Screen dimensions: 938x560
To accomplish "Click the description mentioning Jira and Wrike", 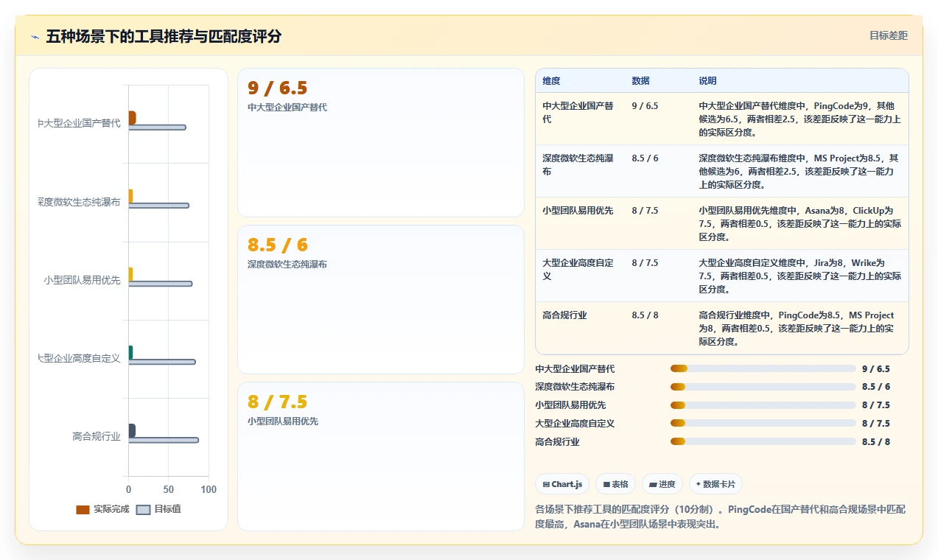I will [x=800, y=276].
